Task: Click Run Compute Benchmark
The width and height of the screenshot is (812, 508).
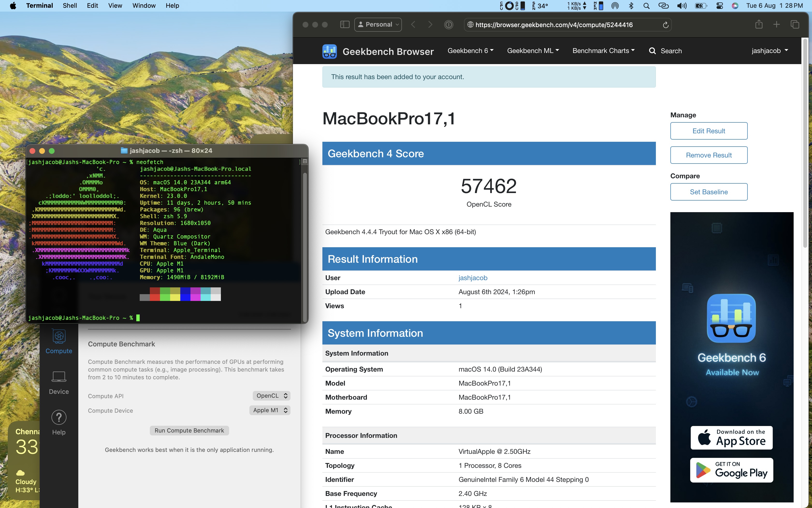Action: (x=189, y=431)
